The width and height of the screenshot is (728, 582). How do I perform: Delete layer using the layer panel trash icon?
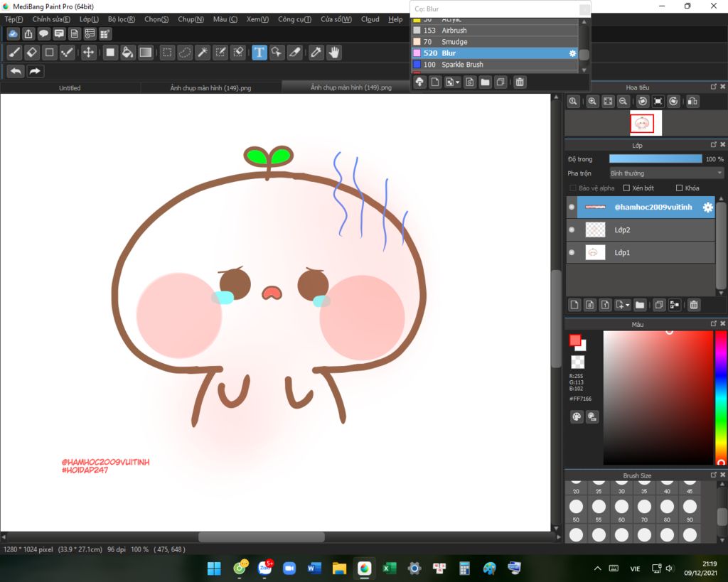click(x=694, y=305)
